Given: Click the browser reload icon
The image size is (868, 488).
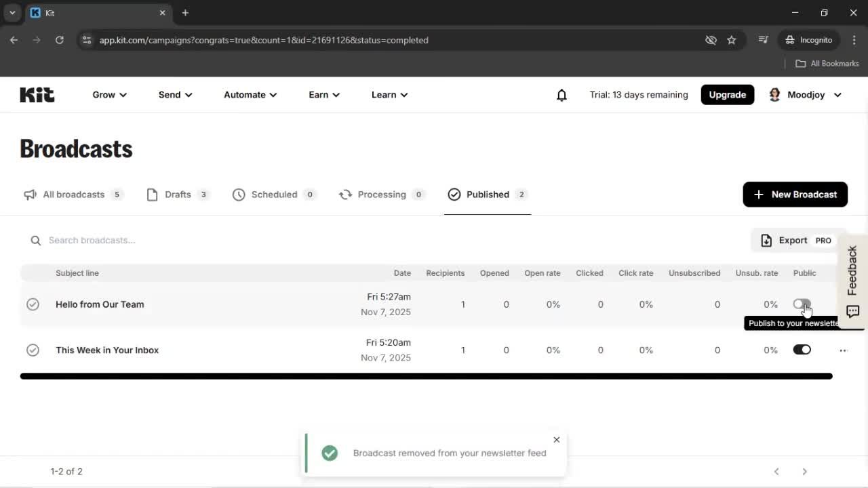Looking at the screenshot, I should point(60,40).
